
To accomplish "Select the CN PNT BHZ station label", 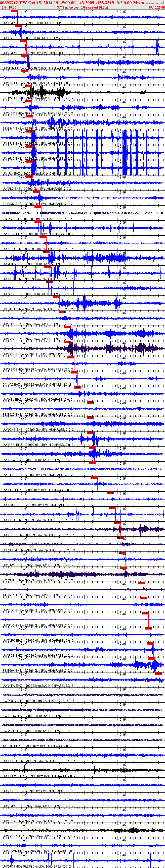I will point(37,219).
